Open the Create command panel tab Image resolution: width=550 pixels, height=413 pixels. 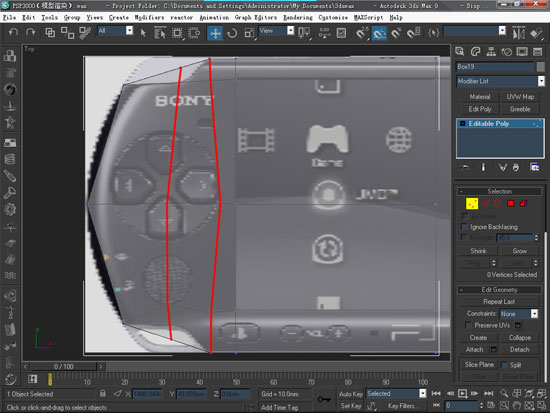click(x=460, y=52)
